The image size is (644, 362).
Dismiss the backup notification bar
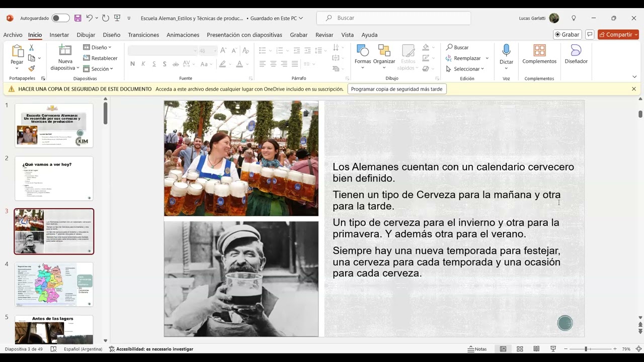634,89
